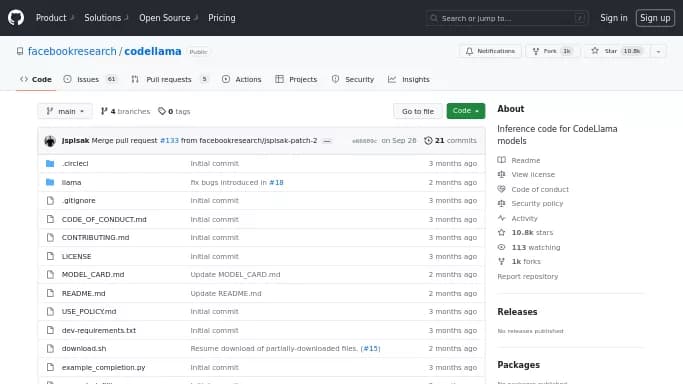Expand the commit message ellipsis
This screenshot has height=384, width=683.
[x=328, y=141]
